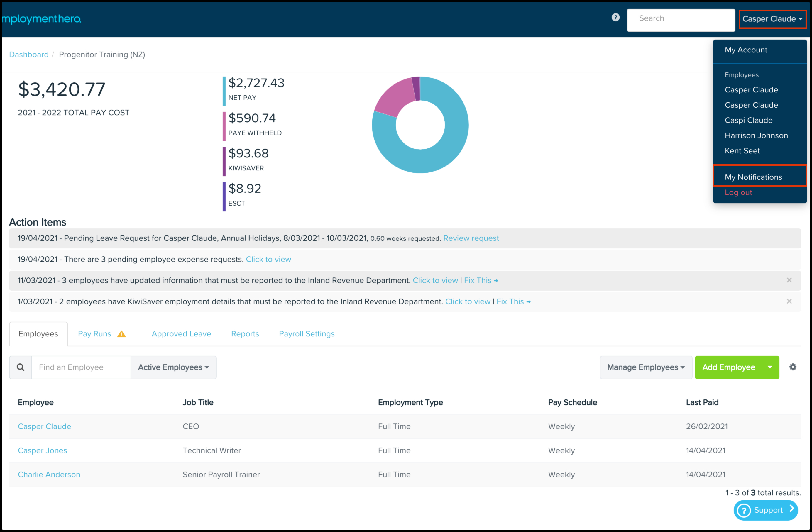
Task: Open the Payroll Settings tab
Action: (306, 334)
